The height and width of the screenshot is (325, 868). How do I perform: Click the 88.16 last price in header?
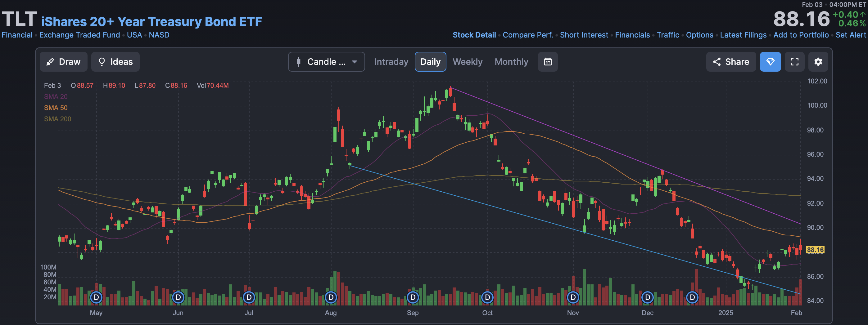tap(801, 19)
